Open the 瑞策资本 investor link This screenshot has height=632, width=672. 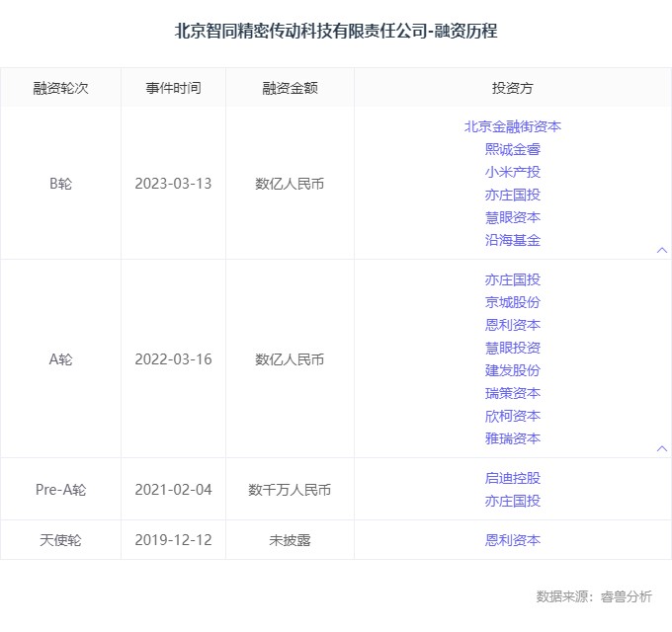coord(512,393)
